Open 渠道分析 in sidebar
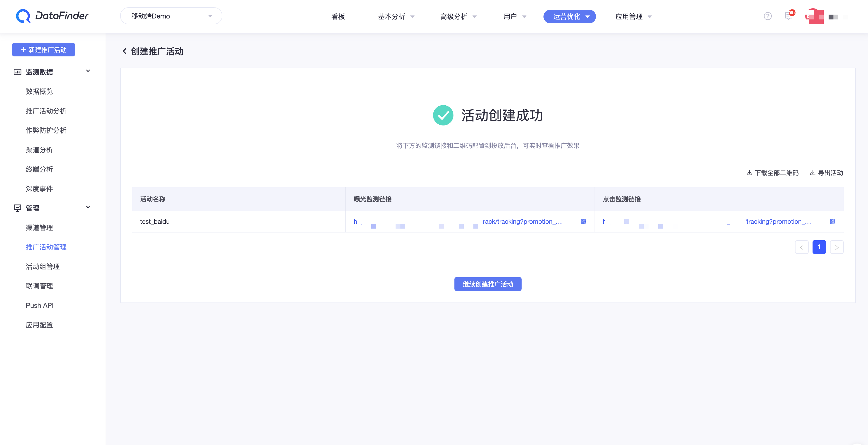The width and height of the screenshot is (868, 445). 39,150
